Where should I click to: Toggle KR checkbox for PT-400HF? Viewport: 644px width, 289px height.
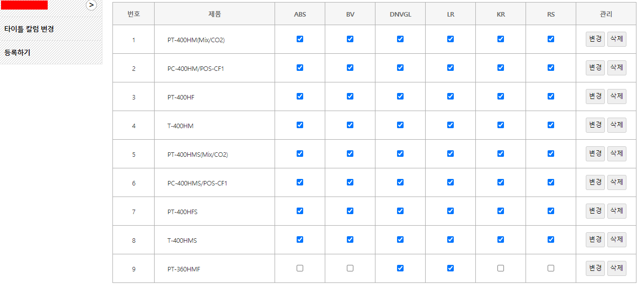[x=500, y=96]
